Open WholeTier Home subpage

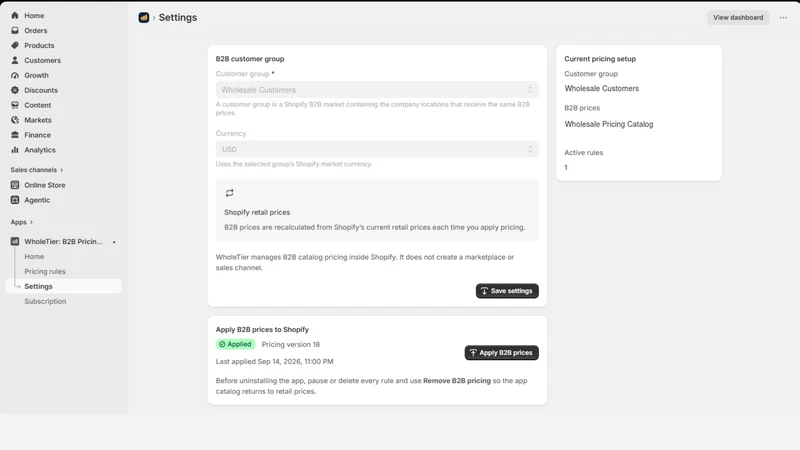tap(34, 257)
